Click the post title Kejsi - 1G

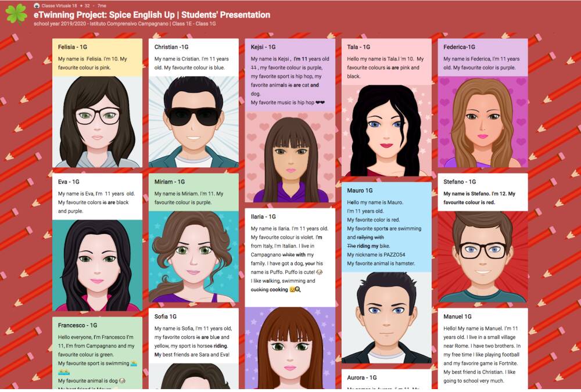coord(263,47)
